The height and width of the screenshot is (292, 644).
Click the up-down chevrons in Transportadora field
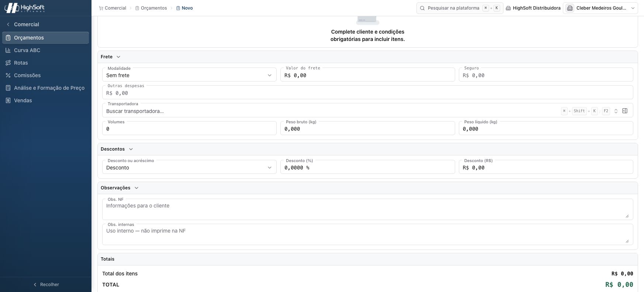(x=616, y=111)
